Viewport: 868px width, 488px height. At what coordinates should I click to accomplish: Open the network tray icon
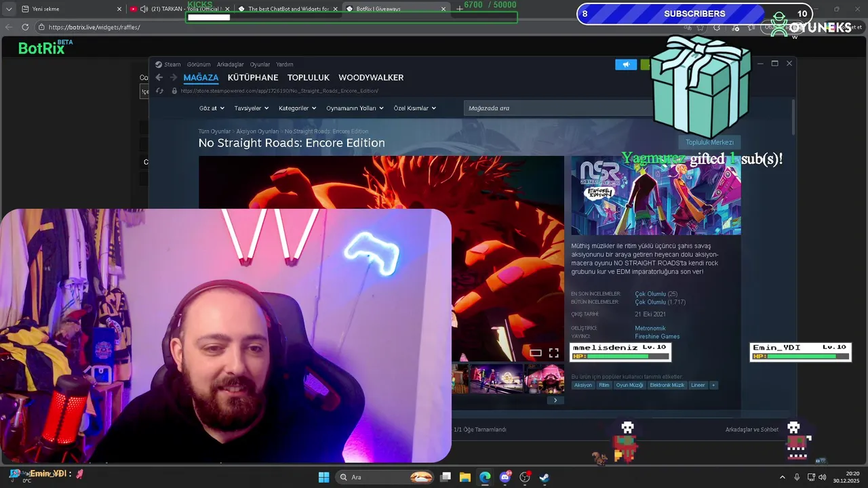810,477
